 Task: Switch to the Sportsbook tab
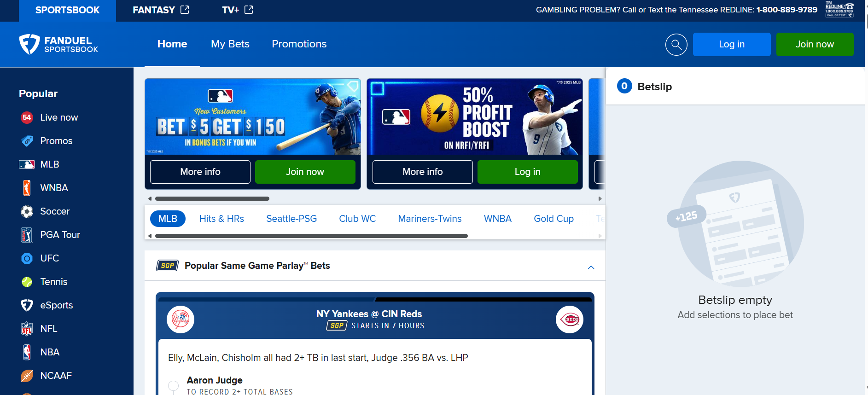(x=67, y=10)
